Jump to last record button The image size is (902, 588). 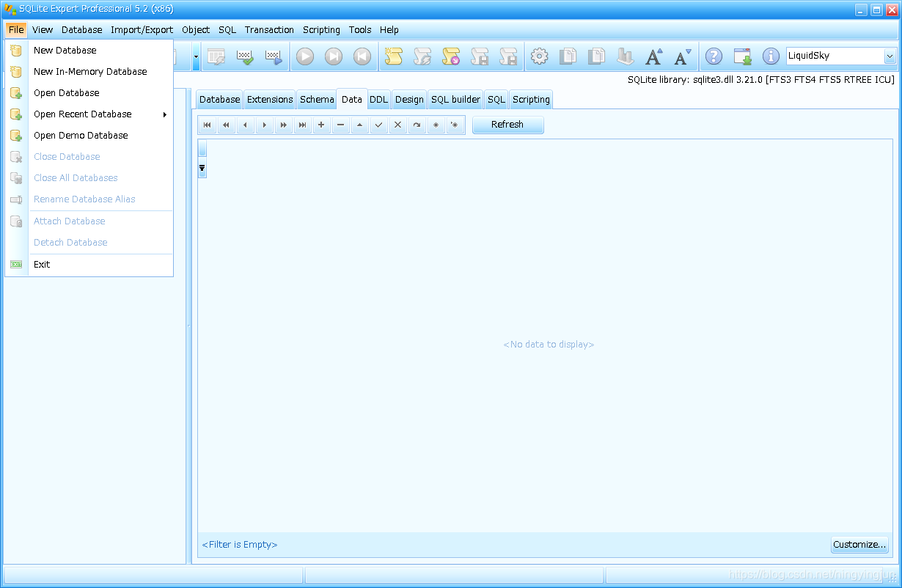(303, 125)
